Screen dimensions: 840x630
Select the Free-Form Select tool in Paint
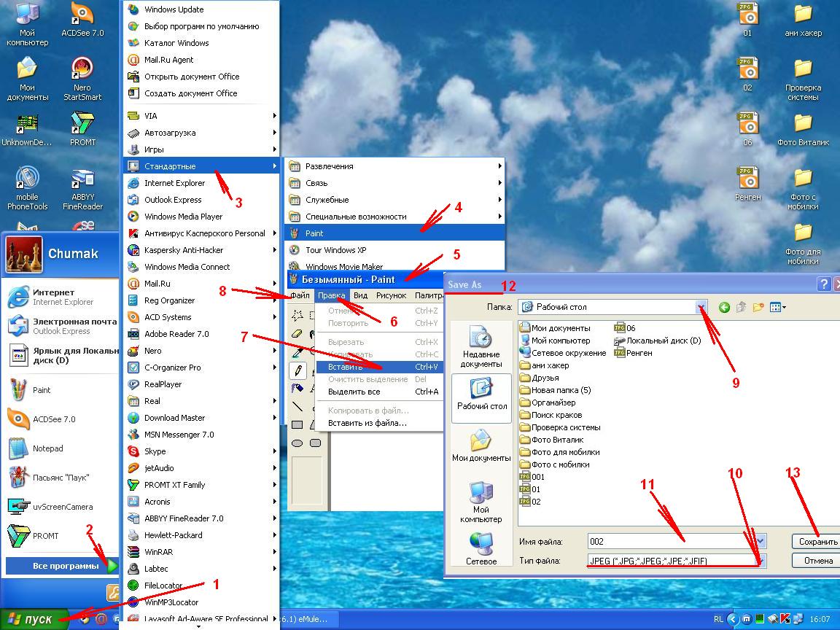click(x=297, y=315)
